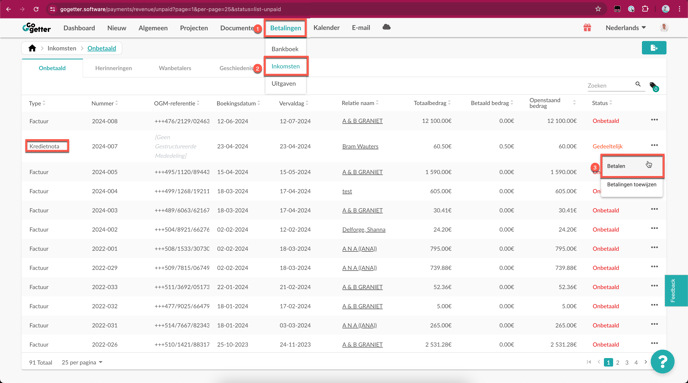Open the Projecten nav item

(x=194, y=28)
